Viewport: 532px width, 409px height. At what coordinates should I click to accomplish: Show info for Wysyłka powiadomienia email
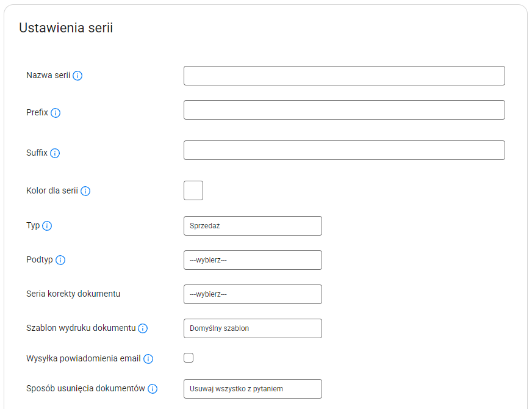click(x=148, y=359)
